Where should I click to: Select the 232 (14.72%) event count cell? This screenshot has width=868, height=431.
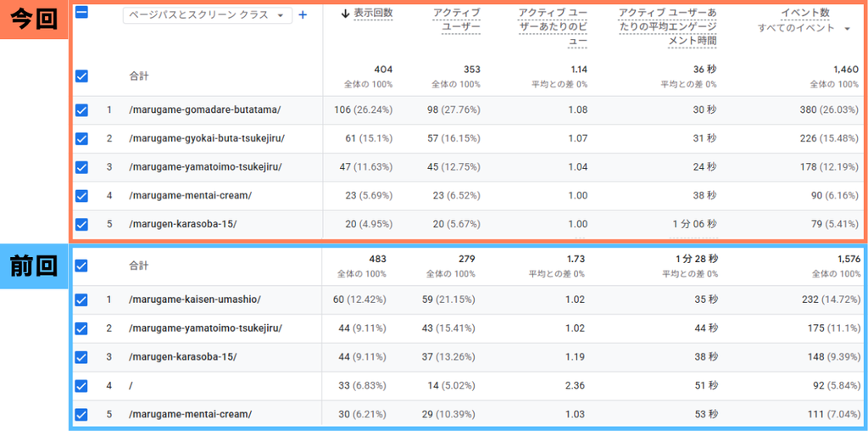point(831,299)
